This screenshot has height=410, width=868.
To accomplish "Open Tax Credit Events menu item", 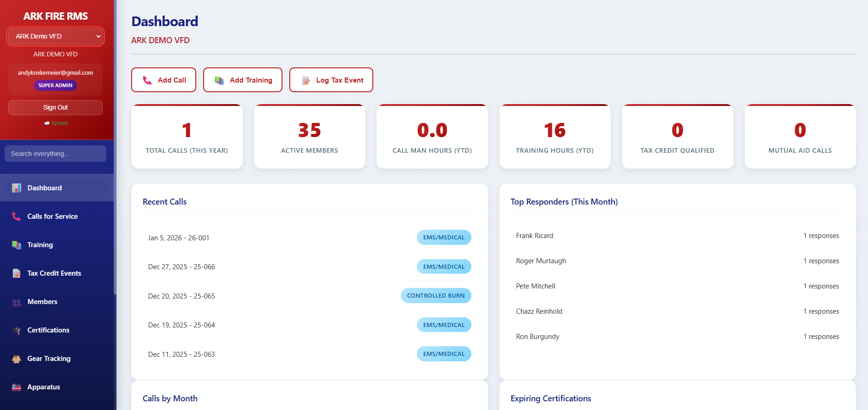I will click(57, 273).
